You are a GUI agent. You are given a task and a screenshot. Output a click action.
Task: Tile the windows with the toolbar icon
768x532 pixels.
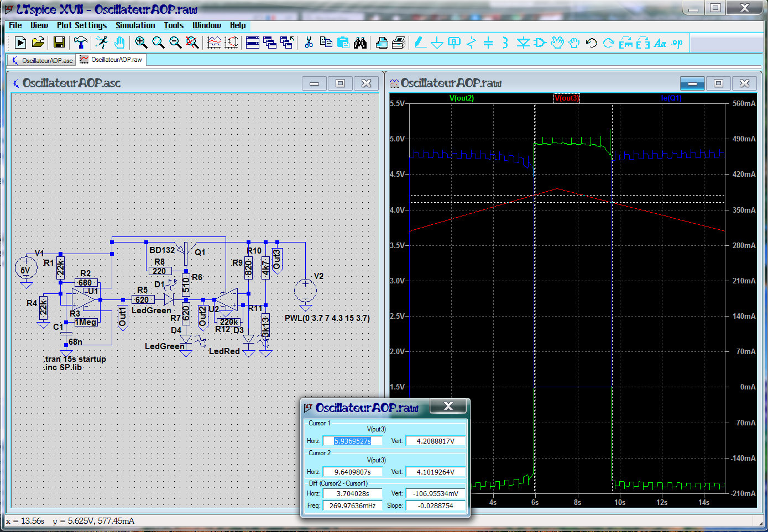253,43
